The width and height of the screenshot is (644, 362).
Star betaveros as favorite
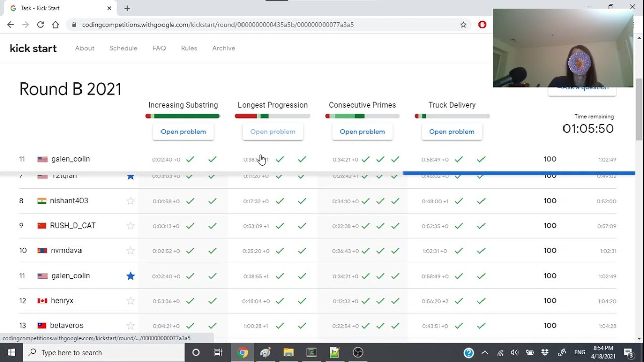coord(131,326)
